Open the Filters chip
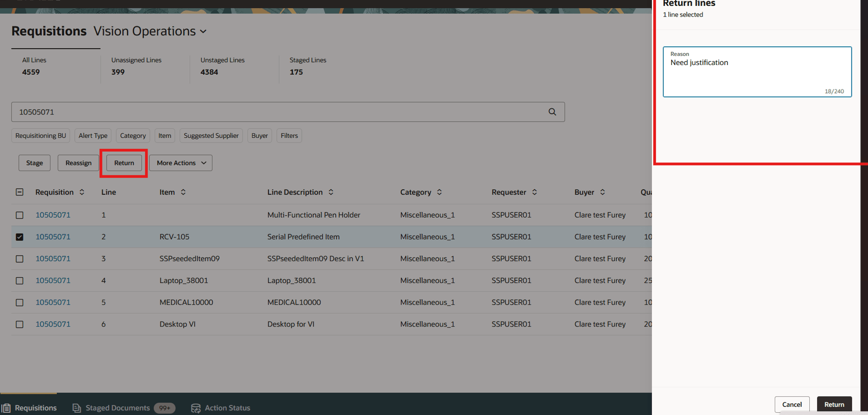The height and width of the screenshot is (415, 868). click(x=289, y=136)
